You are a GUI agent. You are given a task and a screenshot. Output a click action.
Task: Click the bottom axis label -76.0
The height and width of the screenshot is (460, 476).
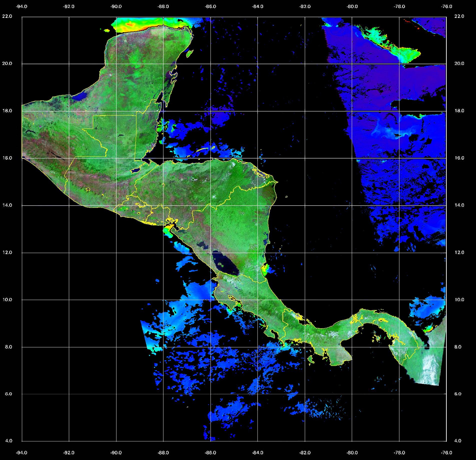[446, 453]
